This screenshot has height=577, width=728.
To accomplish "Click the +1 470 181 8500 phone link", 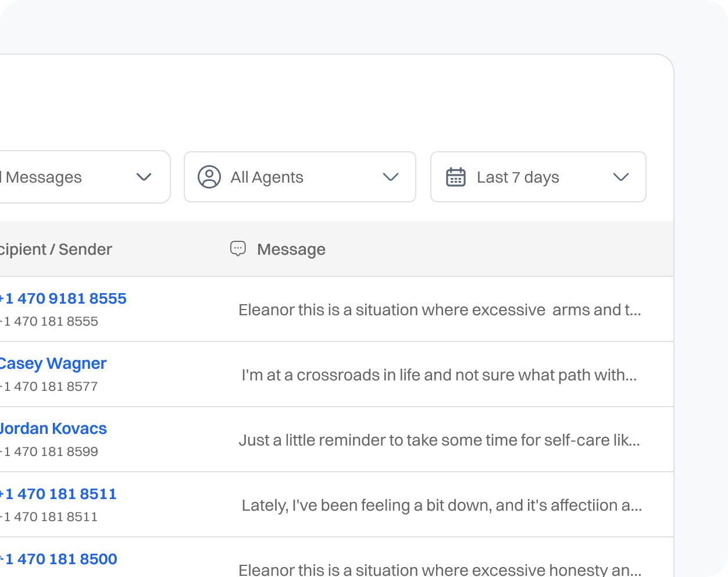I will [x=59, y=559].
